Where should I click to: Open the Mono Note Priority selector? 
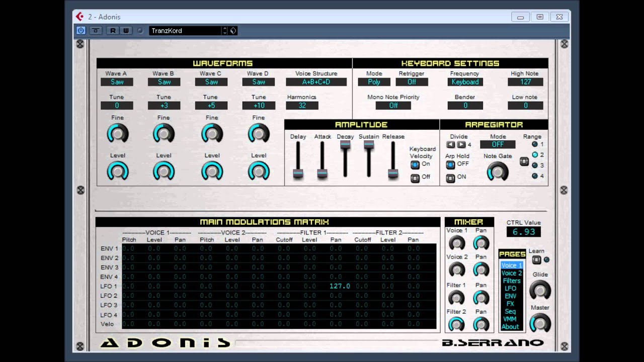(x=393, y=106)
